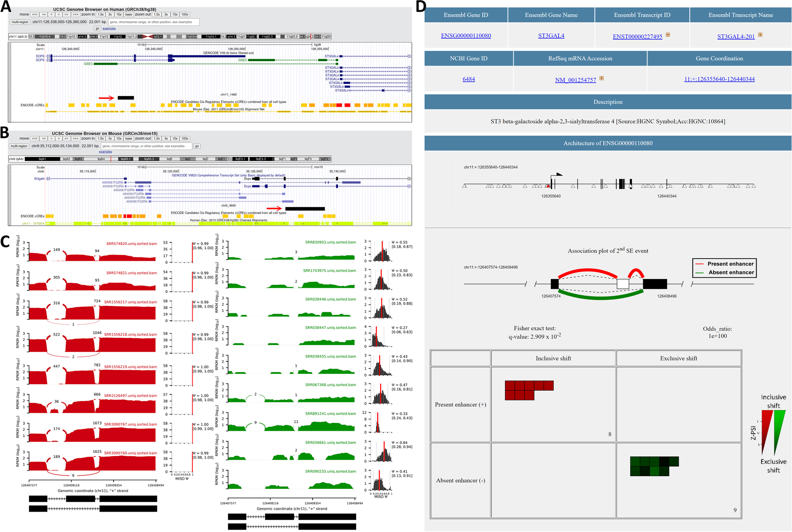Click the Z-PSI inclusive/exclusive color scale legend
The image size is (792, 532).
(773, 433)
